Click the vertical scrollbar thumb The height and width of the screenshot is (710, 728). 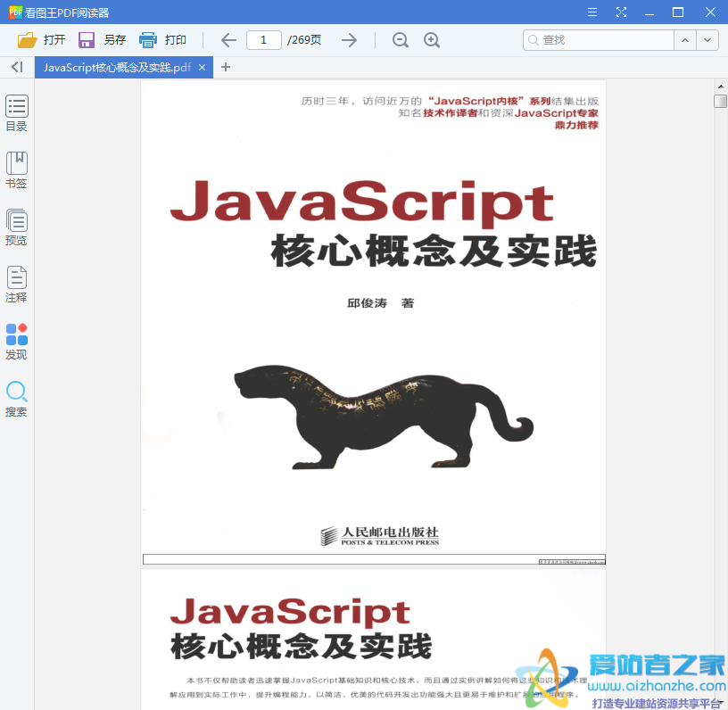click(721, 101)
